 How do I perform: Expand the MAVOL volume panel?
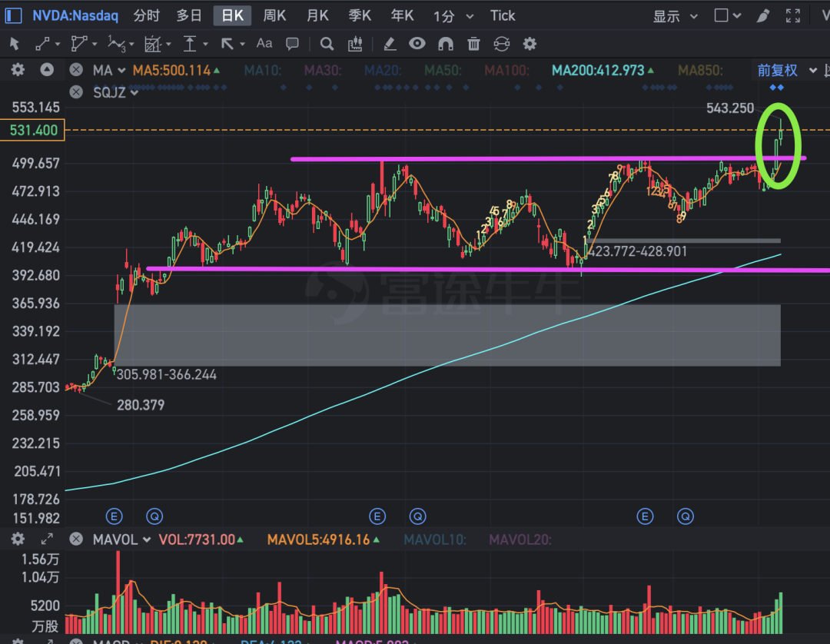pyautogui.click(x=47, y=539)
